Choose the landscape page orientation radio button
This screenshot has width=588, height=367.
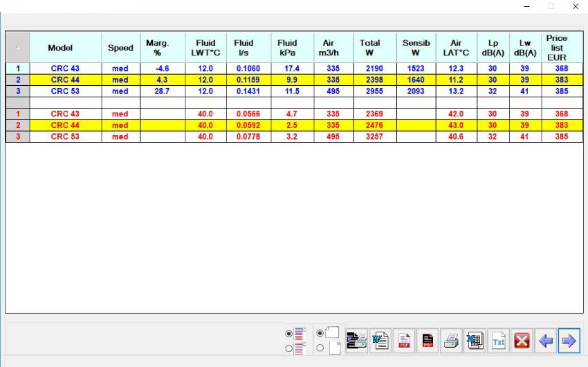pos(320,333)
